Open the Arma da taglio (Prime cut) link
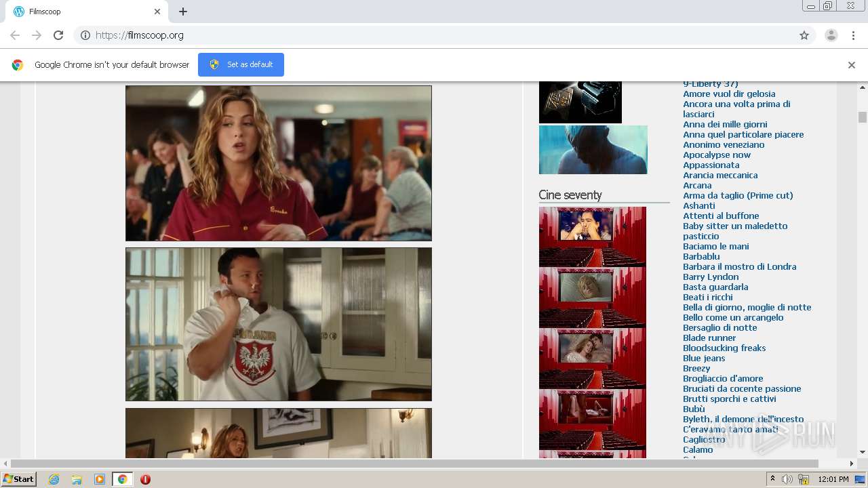The image size is (868, 488). (x=738, y=196)
